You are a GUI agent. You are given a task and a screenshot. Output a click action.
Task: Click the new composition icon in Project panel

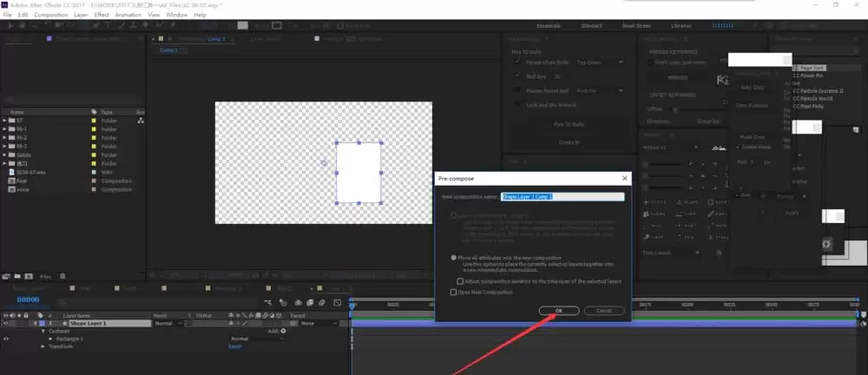[29, 276]
